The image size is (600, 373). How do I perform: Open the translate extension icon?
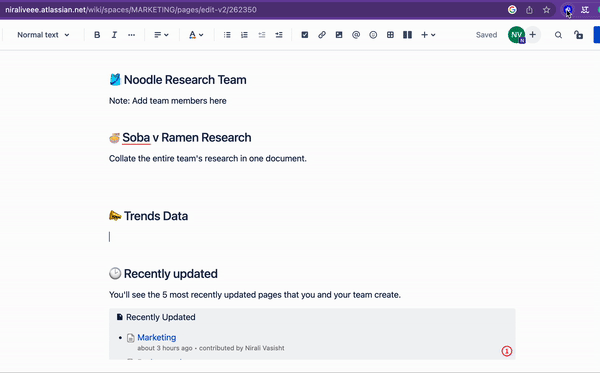tap(585, 10)
